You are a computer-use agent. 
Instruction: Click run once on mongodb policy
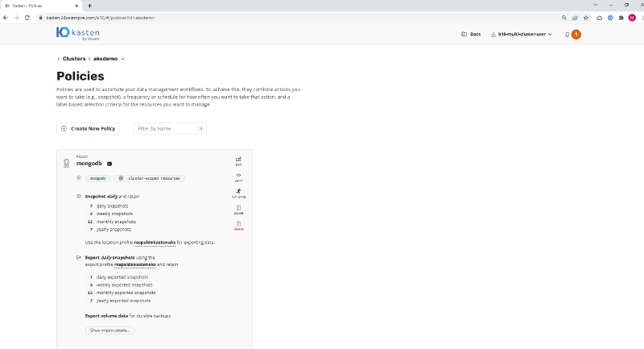click(238, 193)
